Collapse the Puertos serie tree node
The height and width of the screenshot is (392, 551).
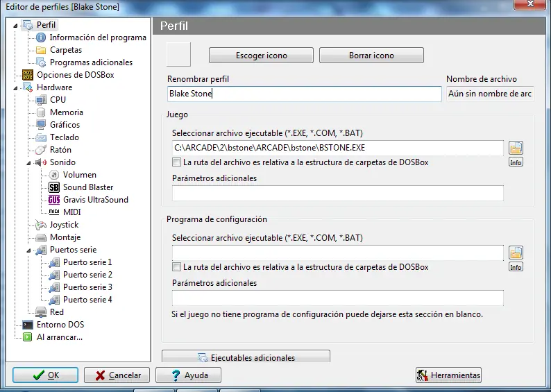tap(29, 250)
